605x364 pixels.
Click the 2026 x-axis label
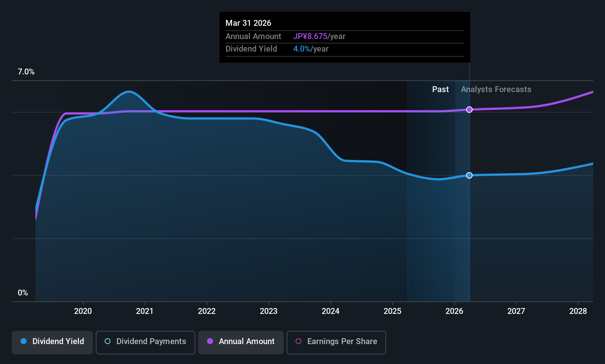click(x=454, y=311)
